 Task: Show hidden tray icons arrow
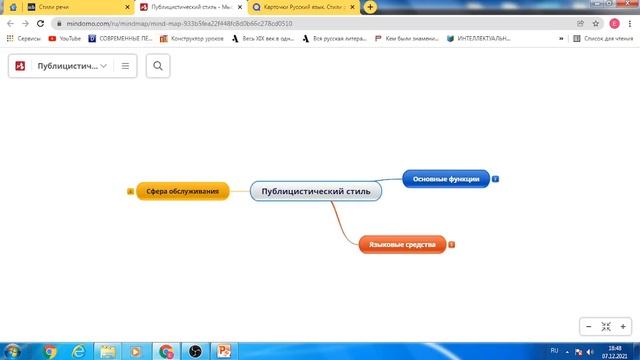tap(567, 351)
